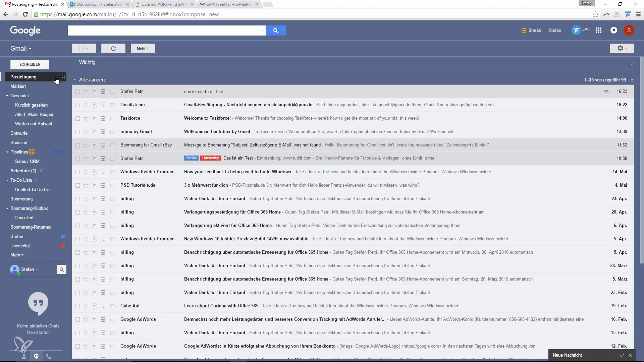Open Posteingang inbox type dropdown
This screenshot has width=644, height=362.
click(62, 77)
